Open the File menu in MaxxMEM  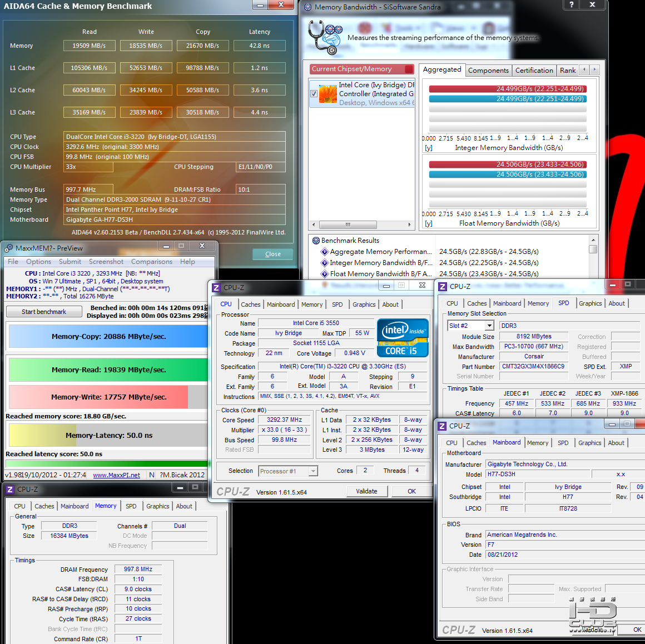point(13,261)
